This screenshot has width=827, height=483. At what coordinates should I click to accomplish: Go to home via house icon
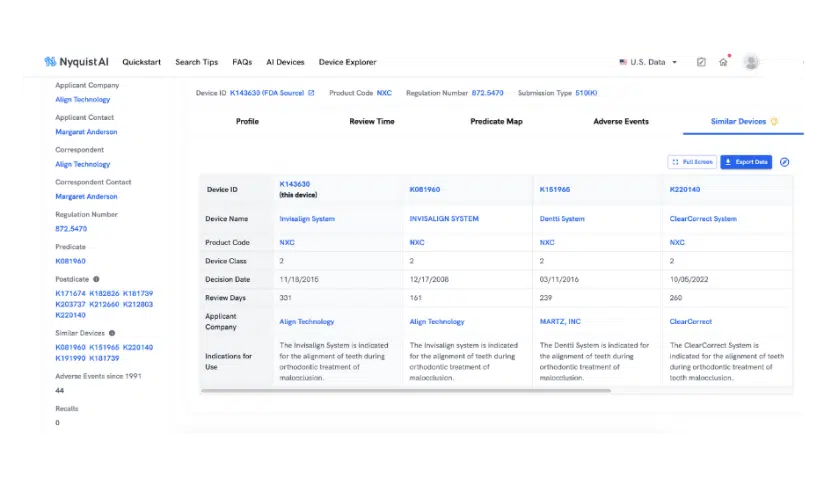pos(723,62)
